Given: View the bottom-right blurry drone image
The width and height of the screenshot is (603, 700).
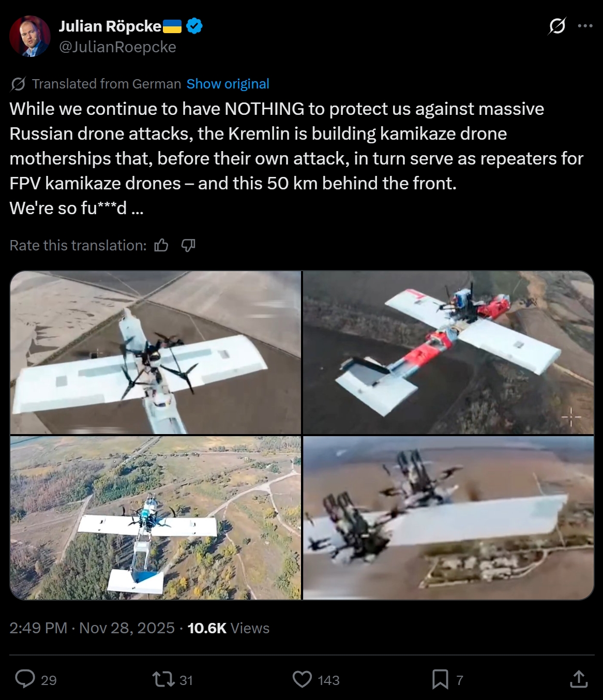Looking at the screenshot, I should [x=448, y=518].
